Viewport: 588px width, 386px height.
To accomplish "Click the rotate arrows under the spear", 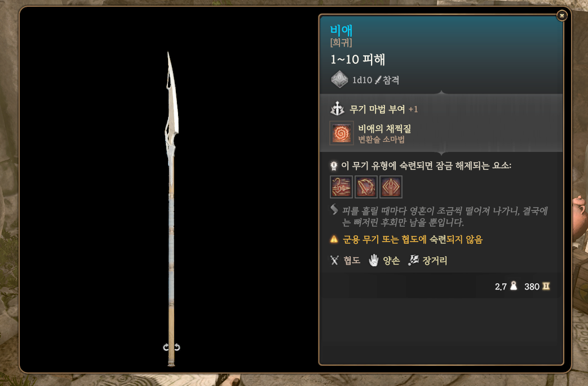I will click(x=171, y=347).
